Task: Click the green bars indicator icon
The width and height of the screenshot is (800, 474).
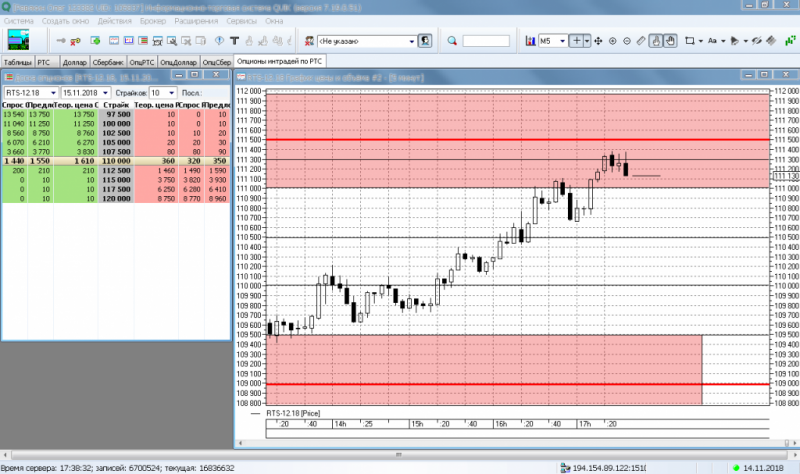Action: 790,41
